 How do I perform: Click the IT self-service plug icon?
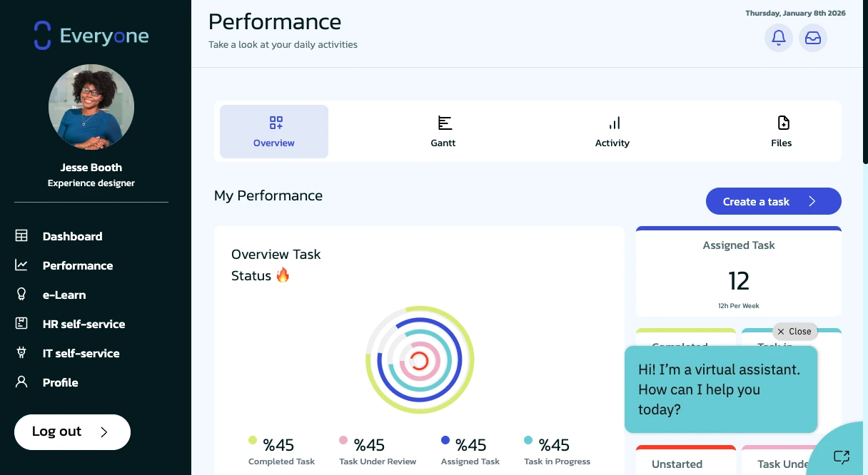coord(21,353)
